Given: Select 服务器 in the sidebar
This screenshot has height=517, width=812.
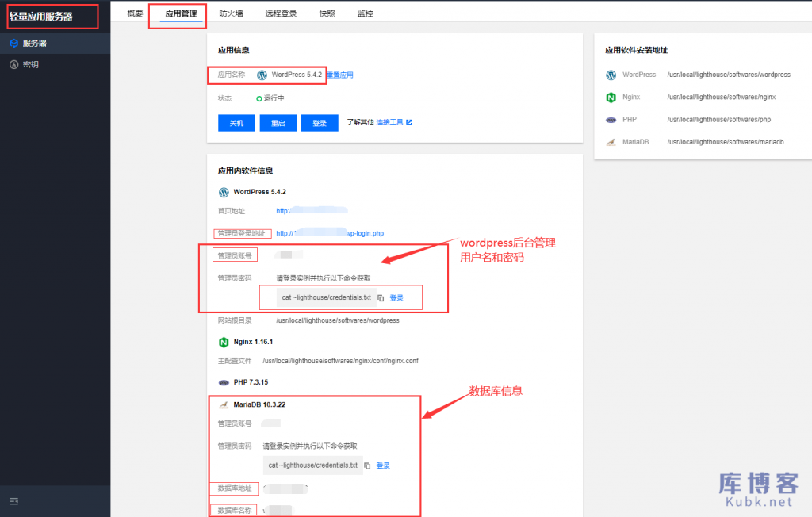Looking at the screenshot, I should [x=55, y=43].
